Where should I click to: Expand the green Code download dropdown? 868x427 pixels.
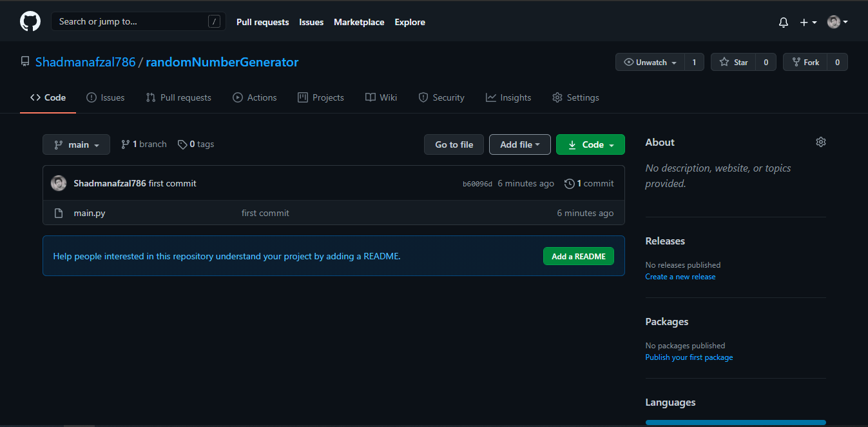tap(590, 144)
